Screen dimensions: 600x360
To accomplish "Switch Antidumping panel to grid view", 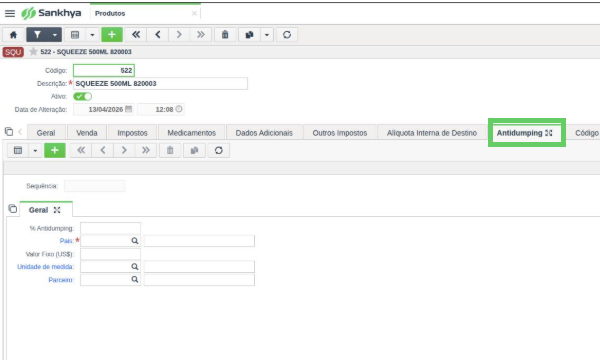I will [18, 150].
